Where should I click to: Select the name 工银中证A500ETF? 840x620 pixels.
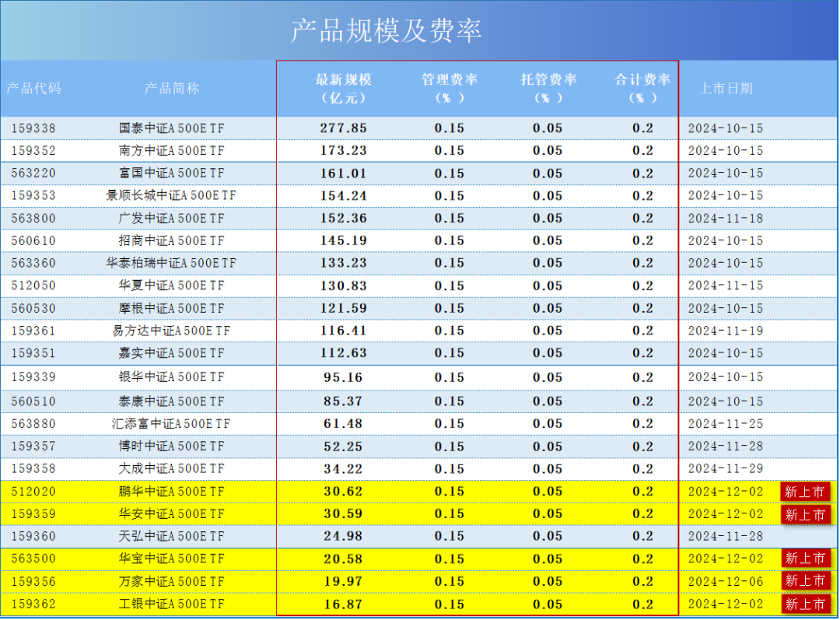tap(172, 604)
